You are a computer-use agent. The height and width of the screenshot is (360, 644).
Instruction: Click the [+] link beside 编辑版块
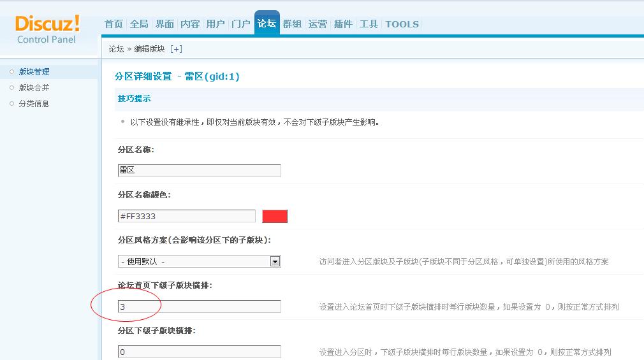click(176, 49)
